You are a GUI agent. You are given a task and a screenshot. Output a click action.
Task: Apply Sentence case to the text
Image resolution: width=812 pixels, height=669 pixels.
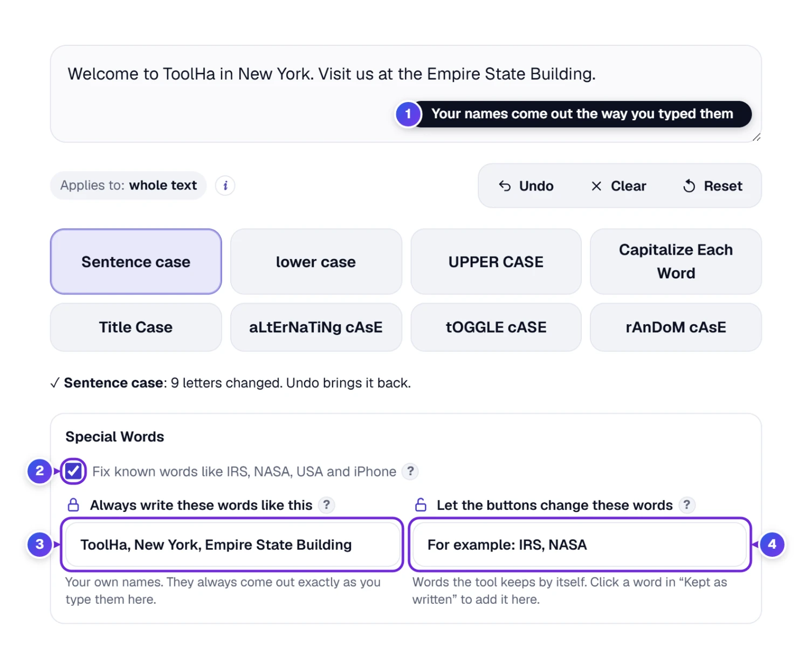(x=136, y=262)
